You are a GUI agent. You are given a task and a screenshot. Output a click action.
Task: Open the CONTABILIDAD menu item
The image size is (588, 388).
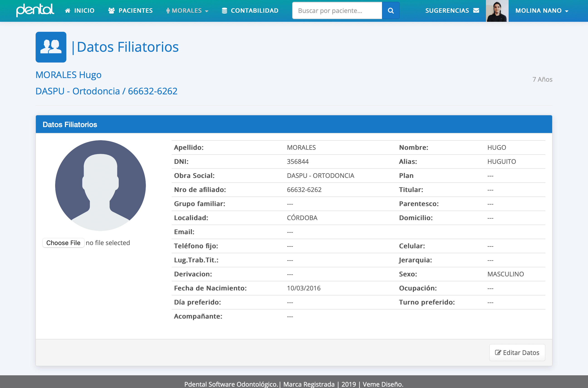pyautogui.click(x=254, y=11)
